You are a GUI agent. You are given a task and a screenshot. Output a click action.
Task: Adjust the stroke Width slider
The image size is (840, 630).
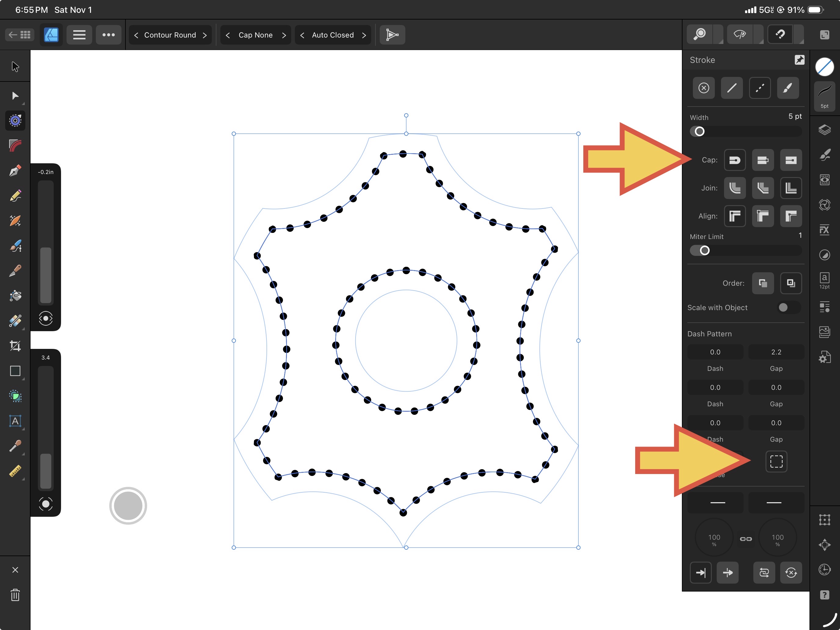click(700, 131)
